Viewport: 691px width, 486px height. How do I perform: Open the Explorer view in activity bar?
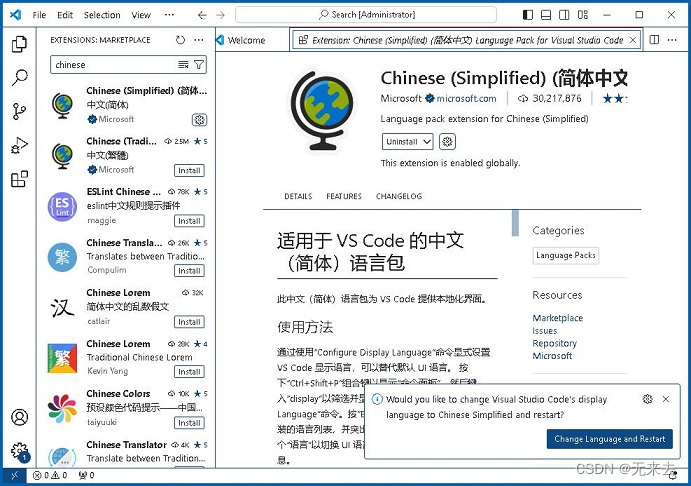click(x=19, y=44)
